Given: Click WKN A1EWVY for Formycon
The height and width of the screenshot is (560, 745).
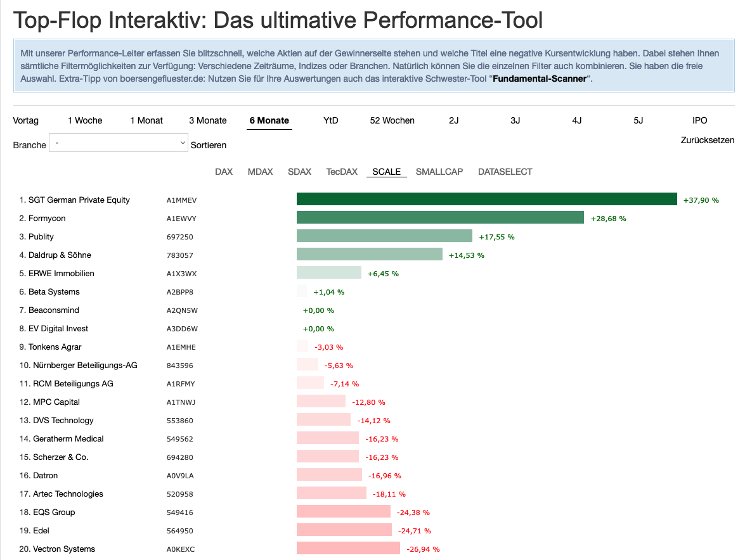Looking at the screenshot, I should 181,219.
